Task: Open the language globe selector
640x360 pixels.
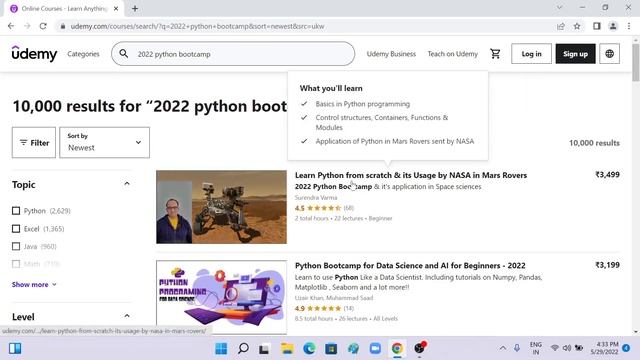Action: (x=609, y=53)
